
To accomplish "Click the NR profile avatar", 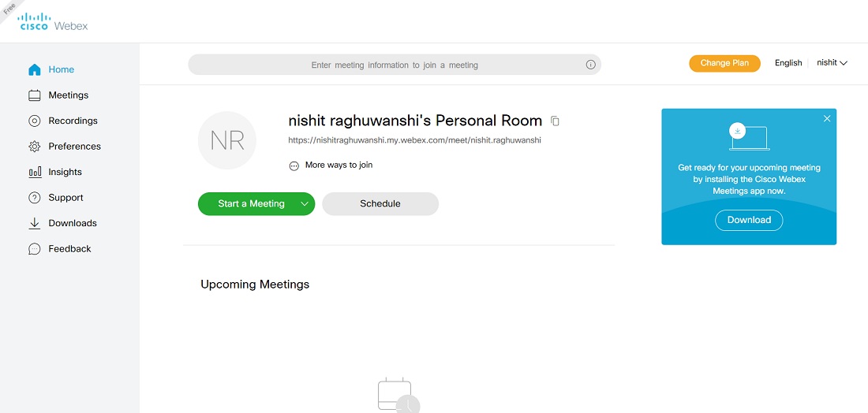I will (227, 140).
